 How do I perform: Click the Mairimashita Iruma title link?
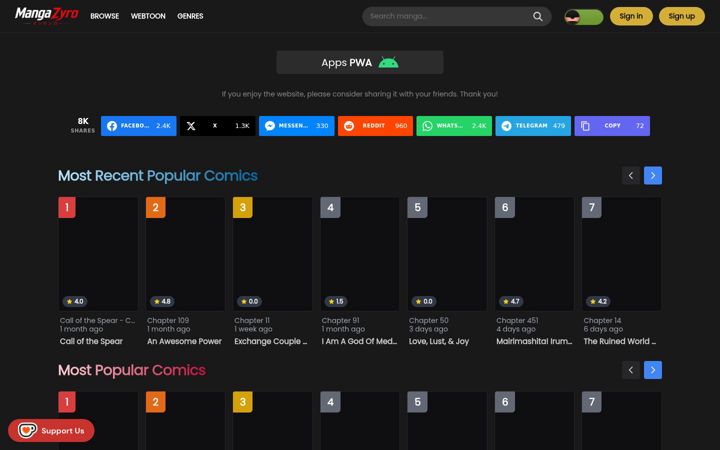tap(534, 341)
